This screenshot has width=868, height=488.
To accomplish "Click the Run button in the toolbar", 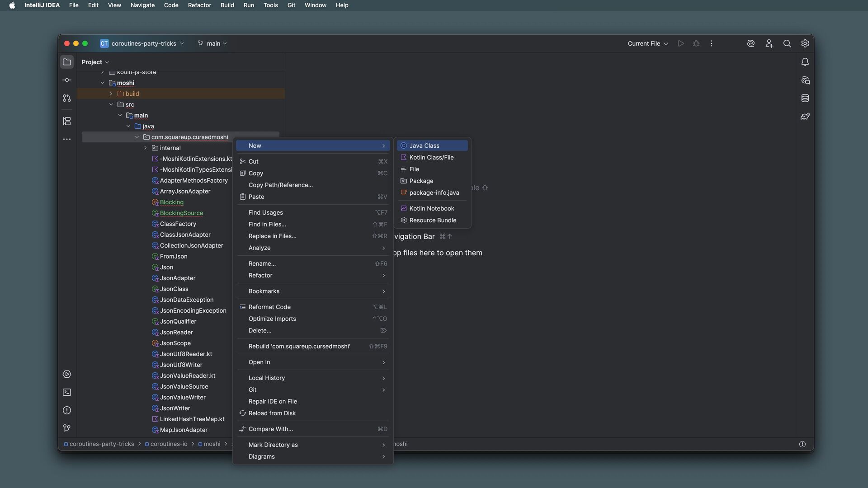I will (x=681, y=43).
